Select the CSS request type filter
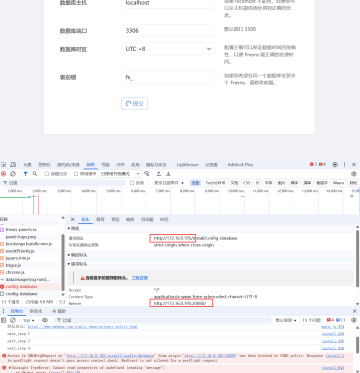Viewport: 360px width, 373px height. 246,183
